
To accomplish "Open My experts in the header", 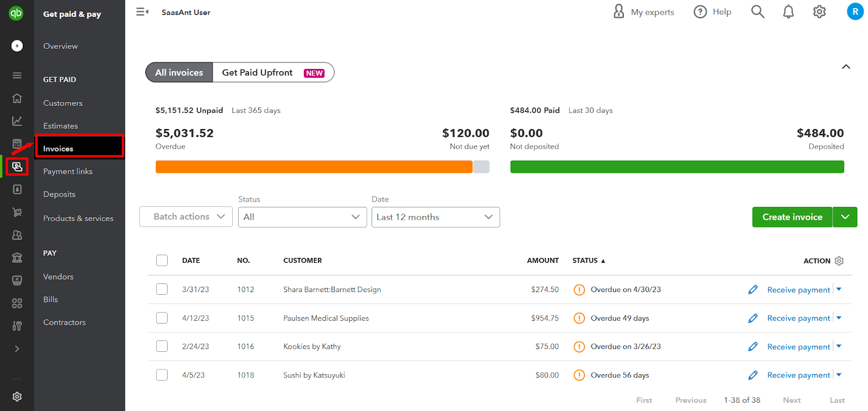I will (x=643, y=12).
